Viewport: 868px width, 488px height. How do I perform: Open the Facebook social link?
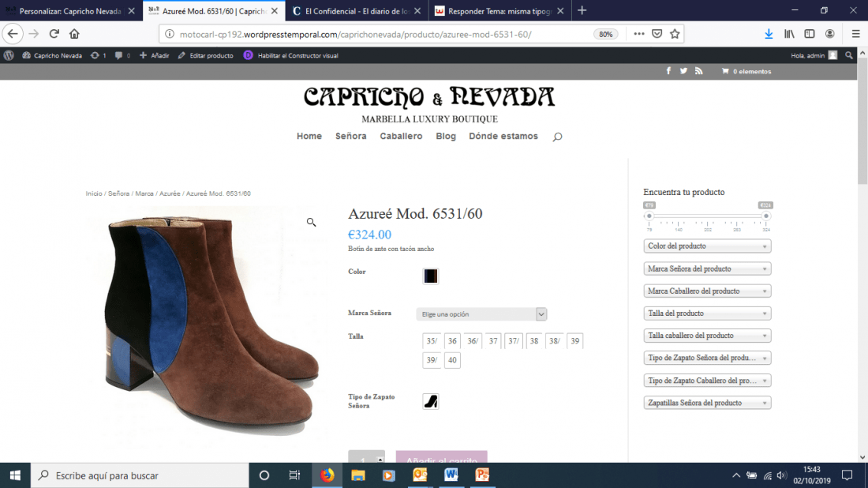668,71
